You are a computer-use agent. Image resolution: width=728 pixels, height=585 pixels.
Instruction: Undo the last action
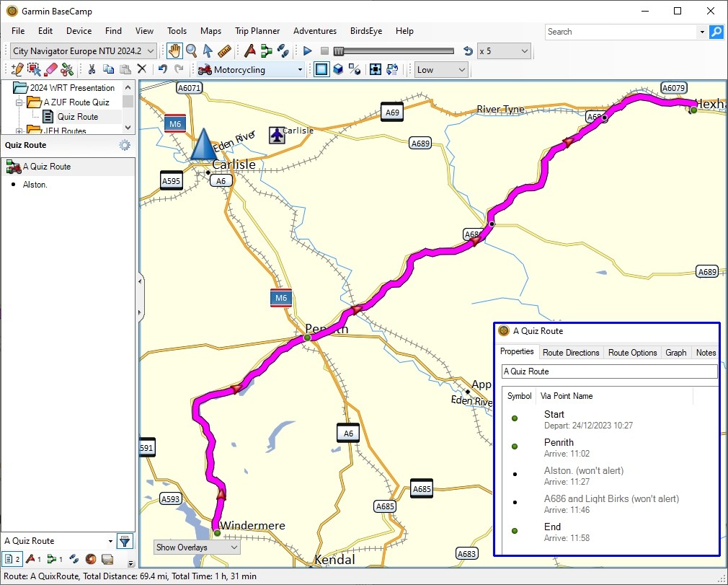tap(162, 69)
